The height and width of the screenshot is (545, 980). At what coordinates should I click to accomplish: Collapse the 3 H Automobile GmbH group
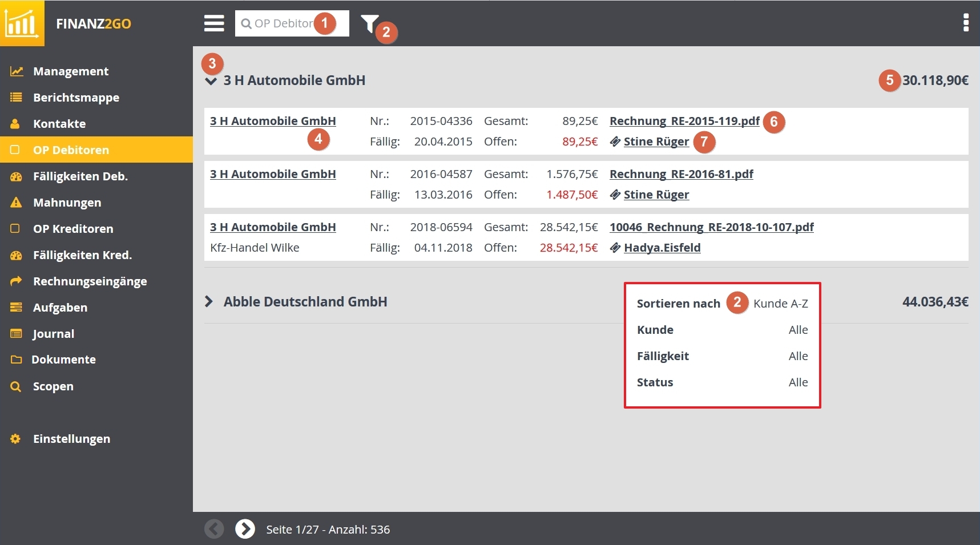(211, 81)
